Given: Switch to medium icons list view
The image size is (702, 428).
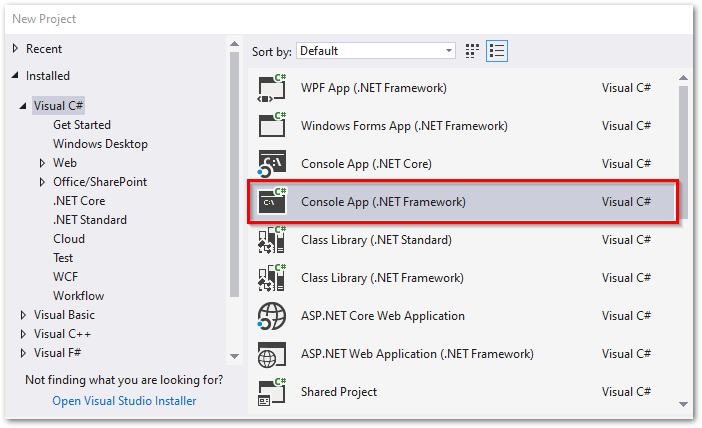Looking at the screenshot, I should click(497, 51).
